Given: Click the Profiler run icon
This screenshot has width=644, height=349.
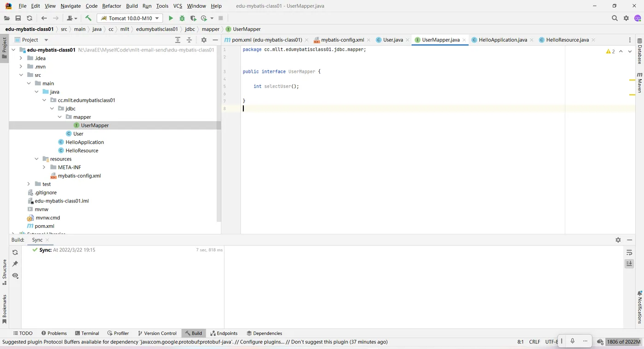Looking at the screenshot, I should (x=204, y=18).
